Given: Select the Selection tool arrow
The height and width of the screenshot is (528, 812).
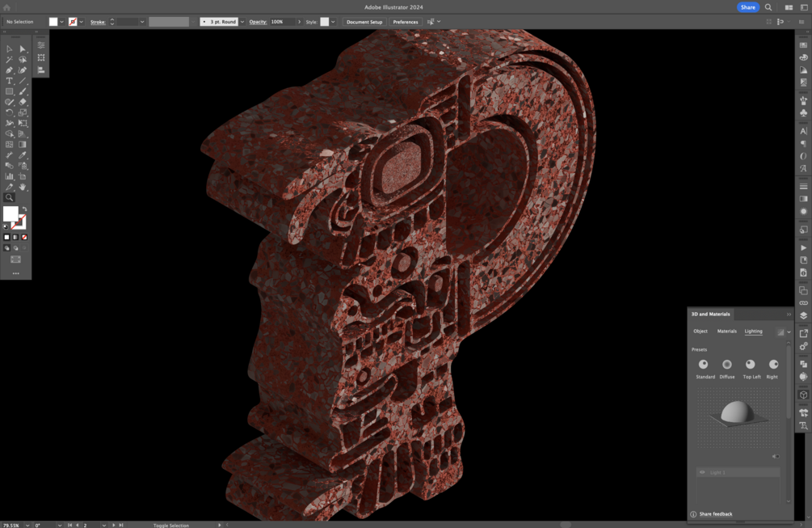Looking at the screenshot, I should click(x=10, y=49).
